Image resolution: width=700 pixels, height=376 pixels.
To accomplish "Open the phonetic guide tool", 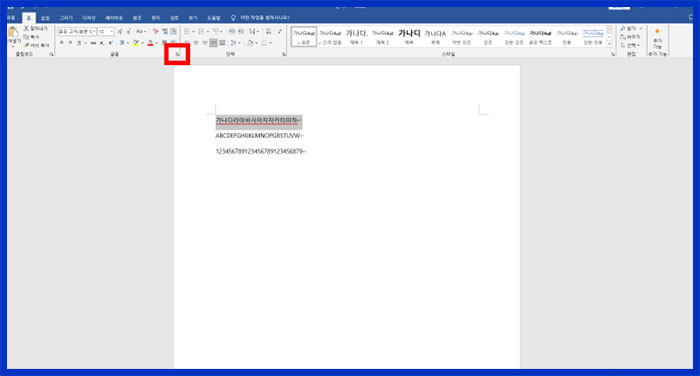I will (165, 31).
